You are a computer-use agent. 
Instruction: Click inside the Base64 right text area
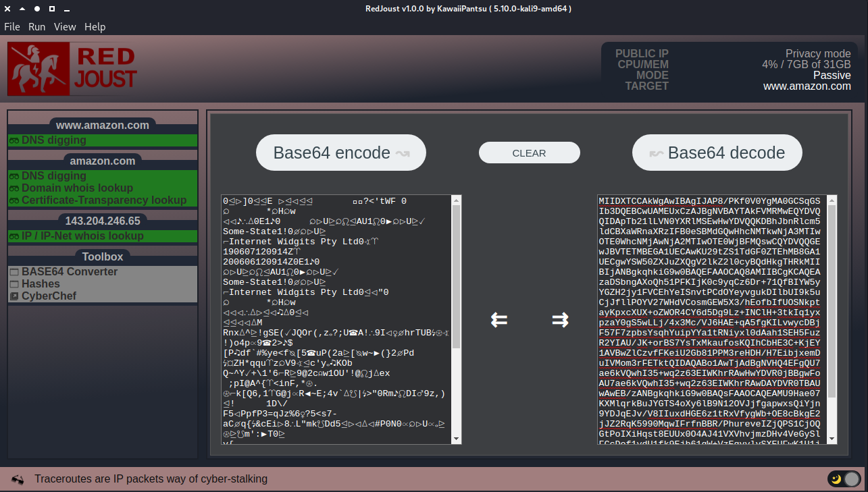click(711, 320)
